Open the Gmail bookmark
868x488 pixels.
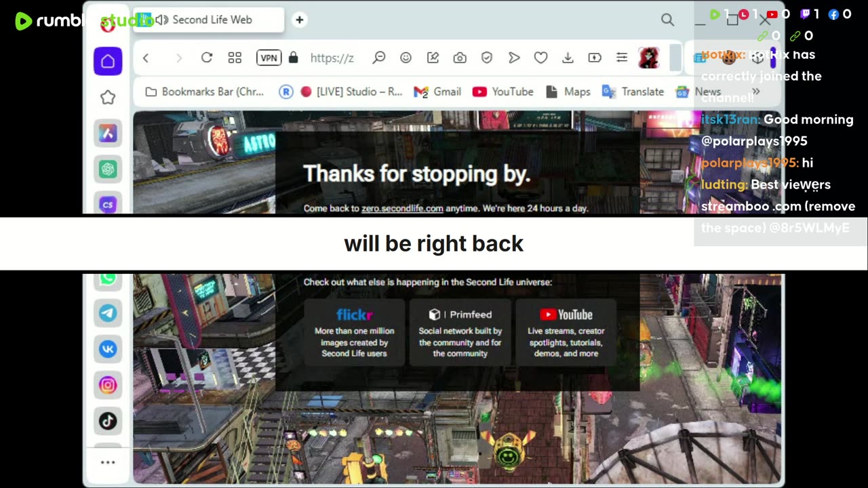pos(437,91)
